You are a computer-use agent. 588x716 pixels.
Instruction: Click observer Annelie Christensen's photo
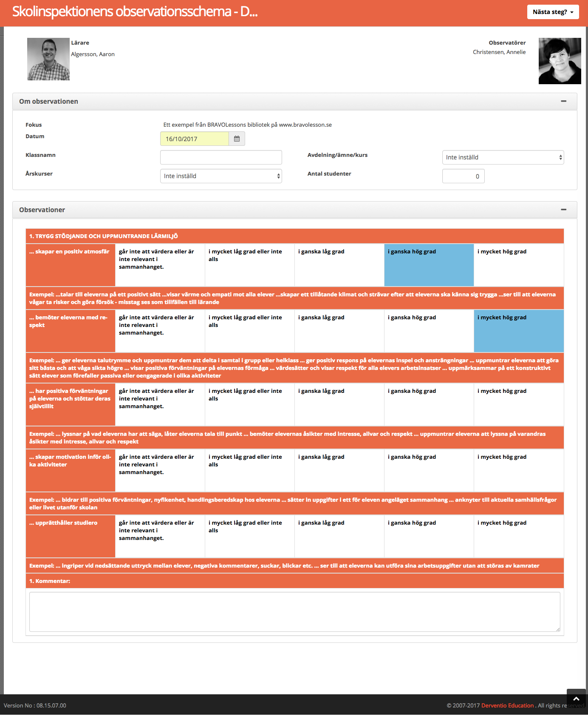coord(560,61)
